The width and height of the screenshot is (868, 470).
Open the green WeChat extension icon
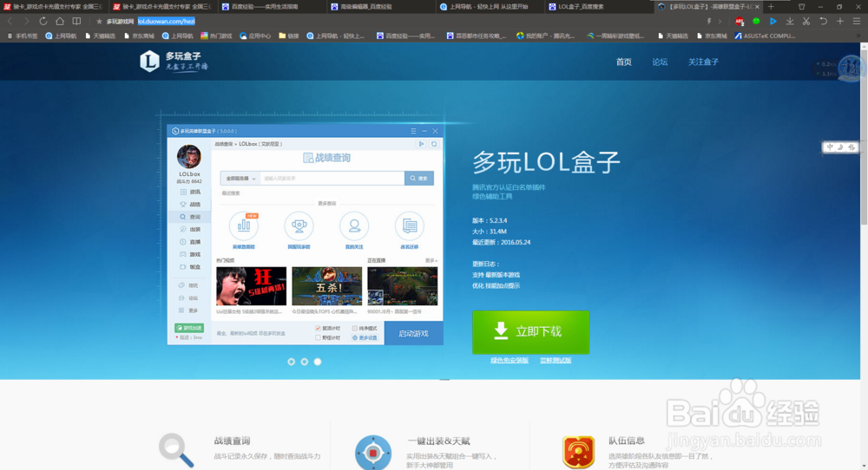click(x=756, y=21)
